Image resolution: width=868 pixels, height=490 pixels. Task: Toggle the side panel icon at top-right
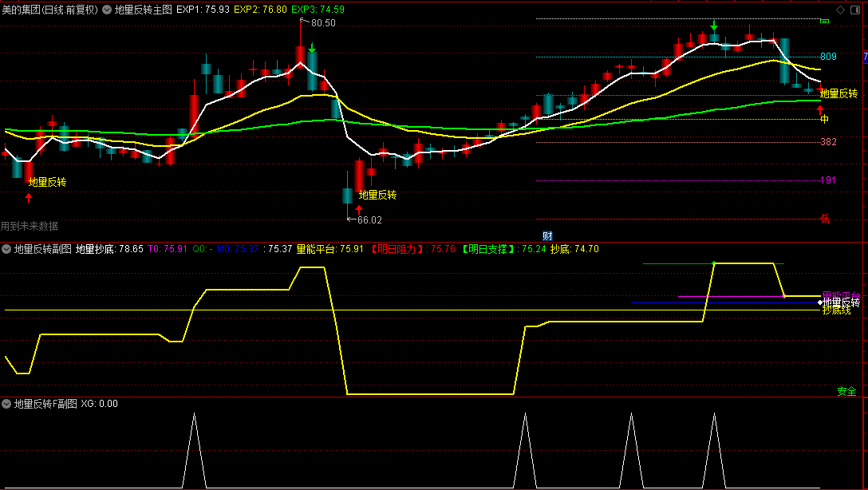(x=856, y=10)
